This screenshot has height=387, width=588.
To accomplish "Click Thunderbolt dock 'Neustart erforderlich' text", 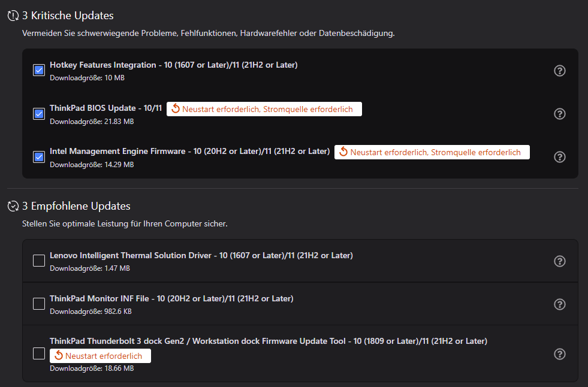I will pyautogui.click(x=104, y=356).
